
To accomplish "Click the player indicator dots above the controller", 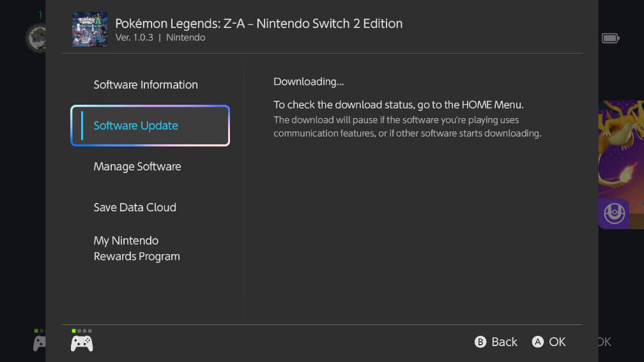I will (x=82, y=331).
